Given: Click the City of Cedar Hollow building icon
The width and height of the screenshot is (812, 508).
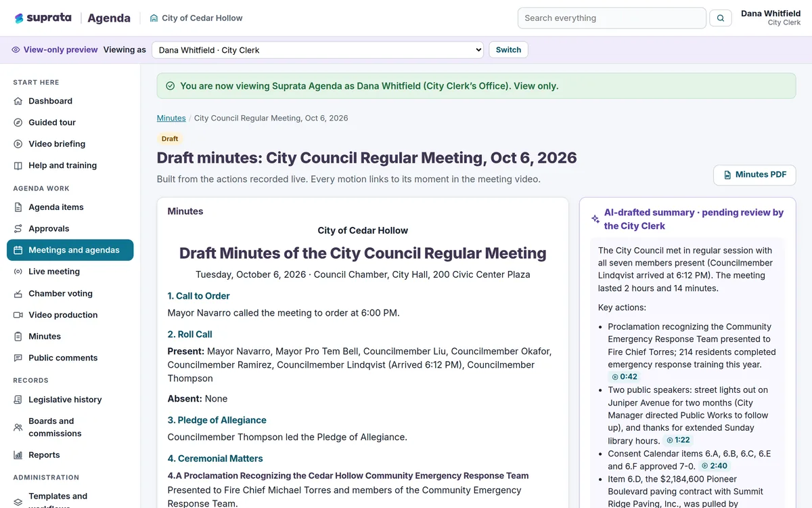Looking at the screenshot, I should pyautogui.click(x=154, y=18).
